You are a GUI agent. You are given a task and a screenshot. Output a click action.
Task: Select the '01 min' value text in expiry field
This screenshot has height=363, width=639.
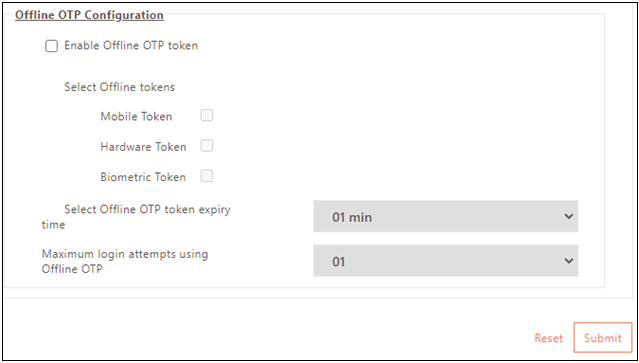(352, 217)
